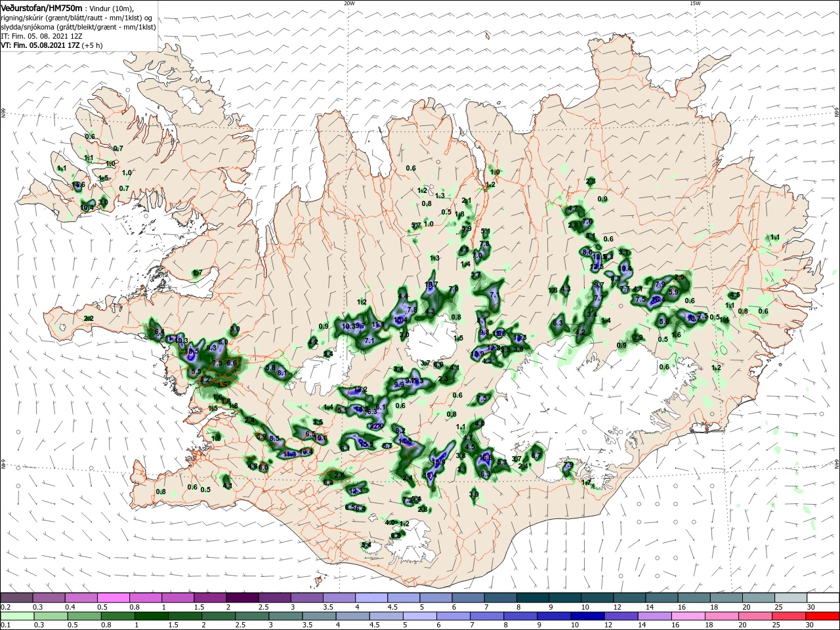The height and width of the screenshot is (630, 840).
Task: Click the pale green 0.1 swatch in the rain legend
Action: tap(16, 617)
